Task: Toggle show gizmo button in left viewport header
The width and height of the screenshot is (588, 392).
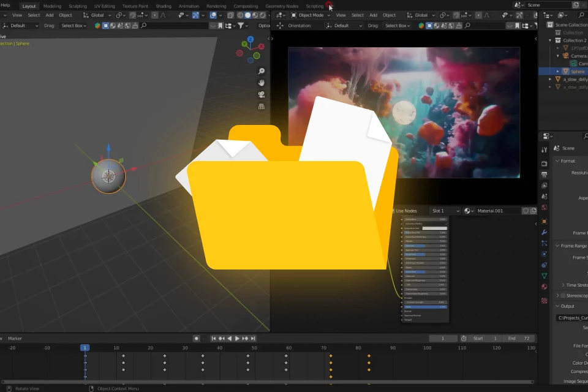Action: click(195, 15)
